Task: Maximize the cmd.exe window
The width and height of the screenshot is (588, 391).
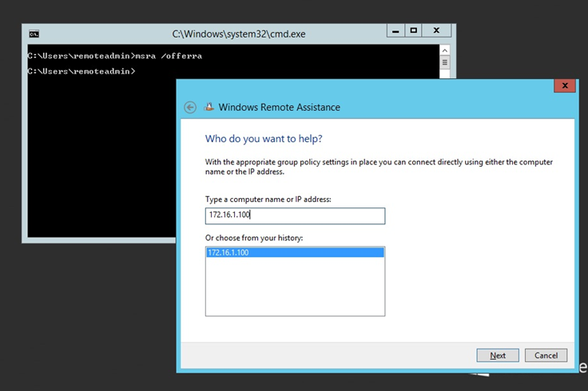Action: [x=413, y=30]
